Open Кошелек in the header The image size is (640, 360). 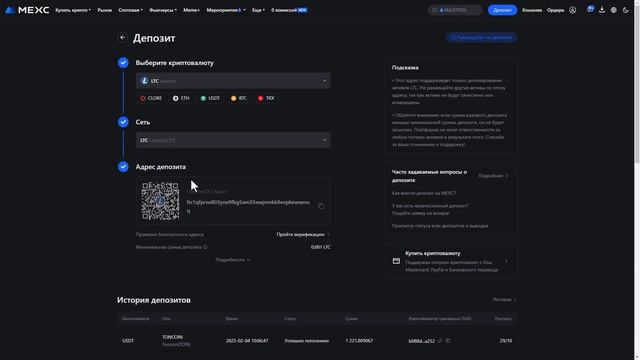click(532, 10)
